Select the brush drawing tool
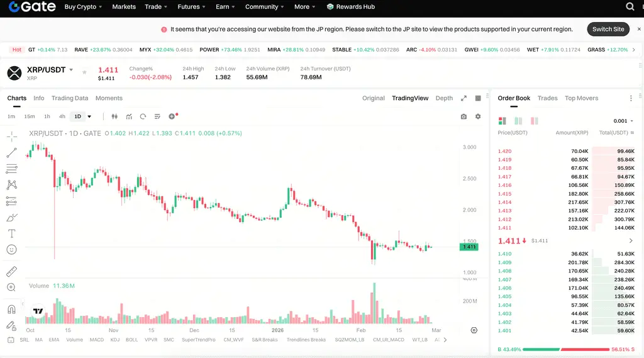Screen dimensions: 644x358 pyautogui.click(x=11, y=218)
